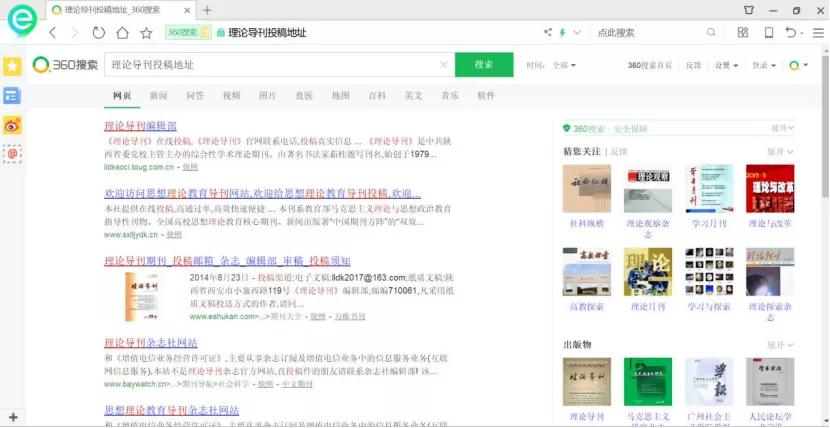Click the magnifier icon in top search box
This screenshot has width=830, height=428.
pyautogui.click(x=711, y=33)
